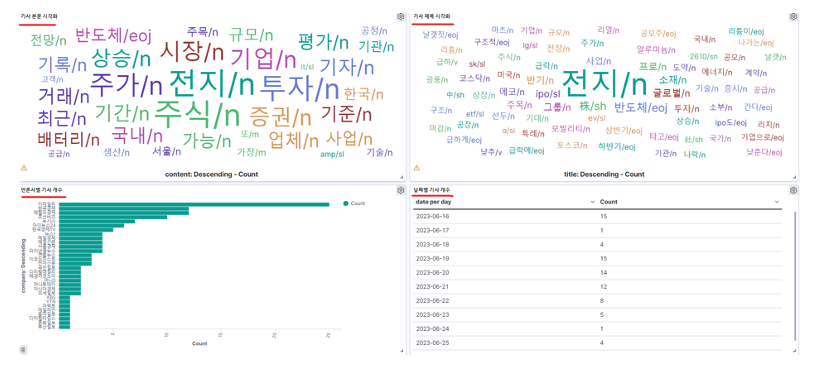816x380 pixels.
Task: Select large 전지/n in title word cloud
Action: tap(605, 83)
